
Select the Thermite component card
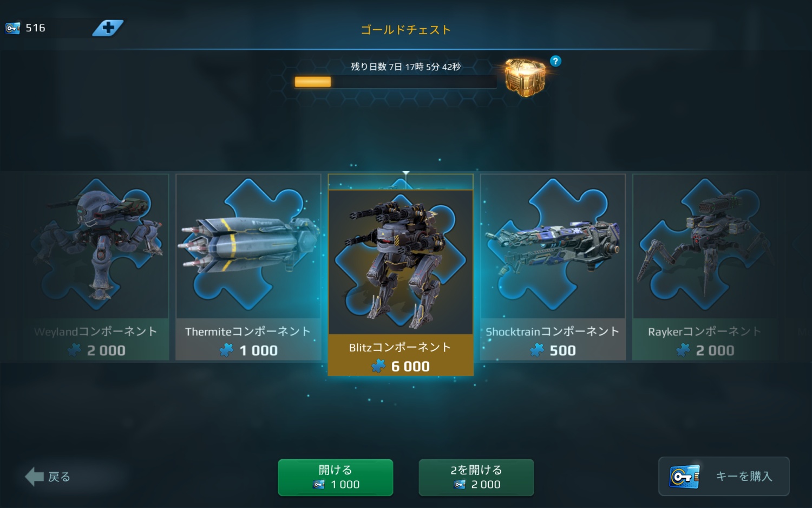click(248, 267)
